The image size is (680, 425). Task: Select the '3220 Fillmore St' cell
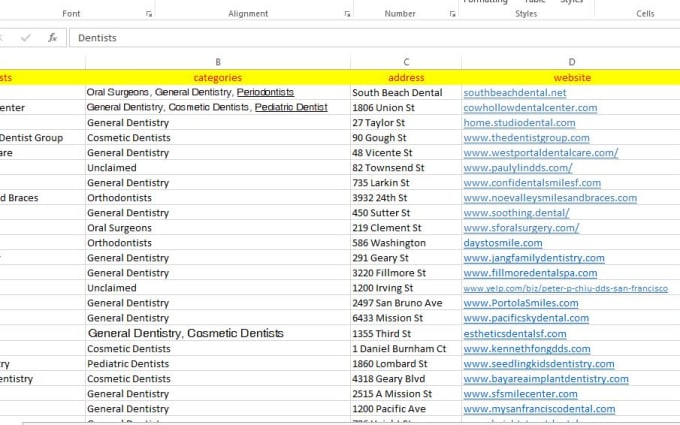(x=406, y=273)
